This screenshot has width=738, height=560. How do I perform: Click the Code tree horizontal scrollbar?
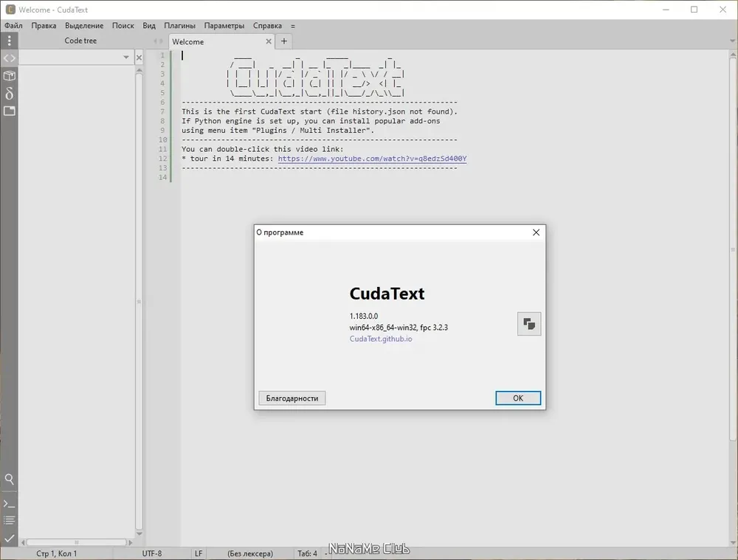click(x=77, y=542)
